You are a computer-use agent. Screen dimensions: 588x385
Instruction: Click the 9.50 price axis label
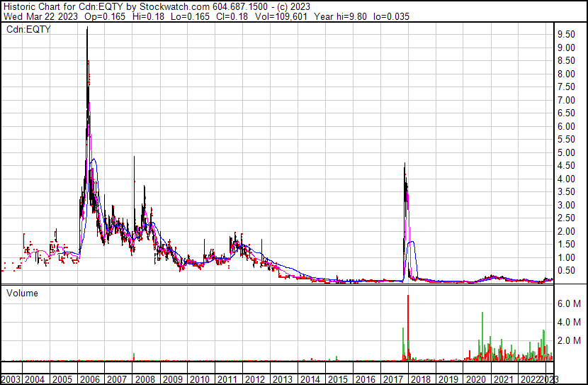pos(565,34)
